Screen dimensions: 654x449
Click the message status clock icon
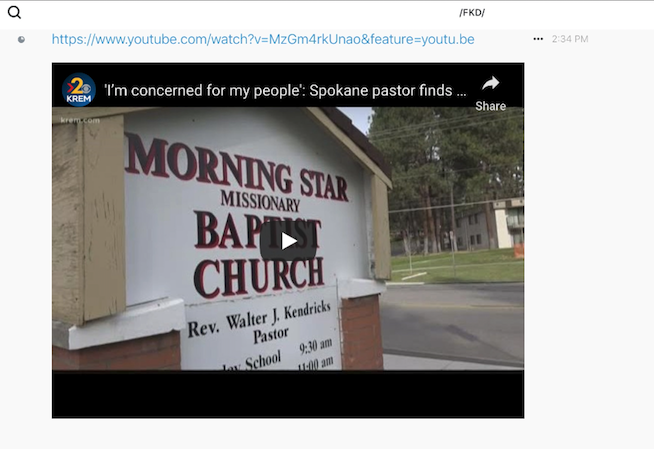pos(21,39)
